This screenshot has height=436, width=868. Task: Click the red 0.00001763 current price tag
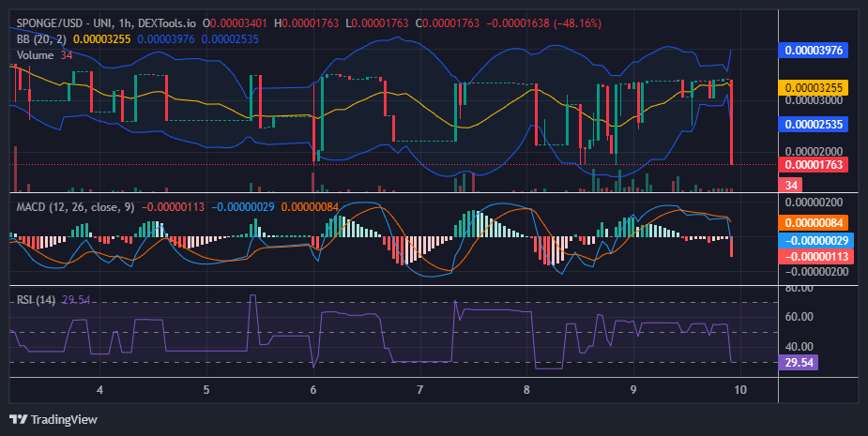pyautogui.click(x=814, y=164)
